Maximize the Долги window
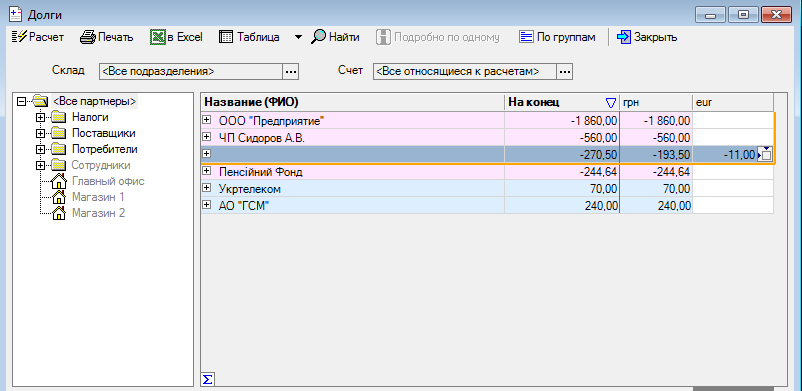The width and height of the screenshot is (802, 391). tap(744, 14)
